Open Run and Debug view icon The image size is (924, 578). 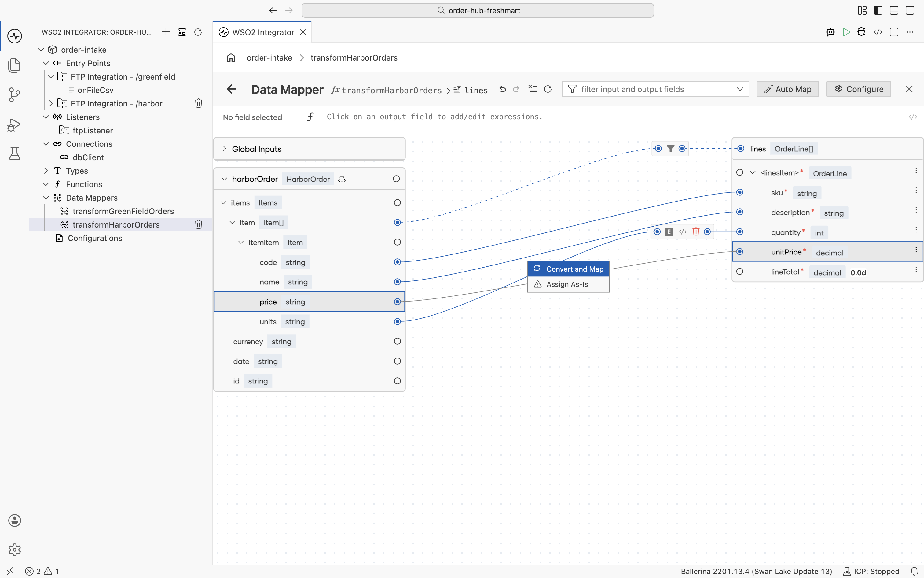(14, 125)
